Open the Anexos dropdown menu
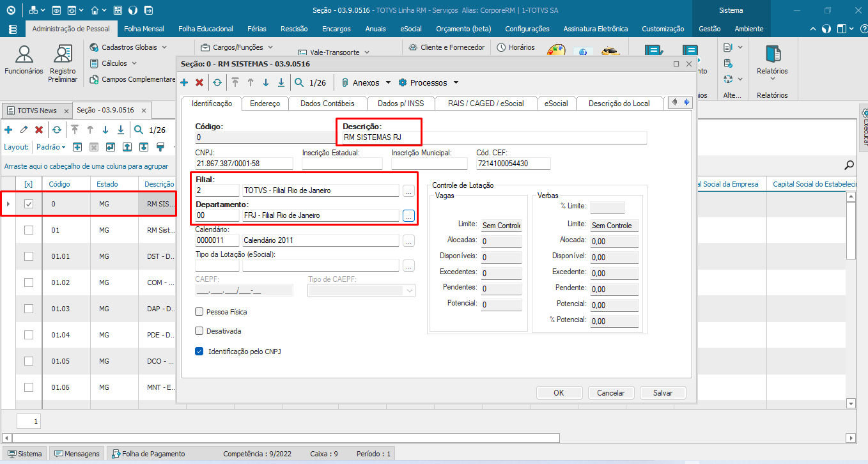 (x=388, y=82)
